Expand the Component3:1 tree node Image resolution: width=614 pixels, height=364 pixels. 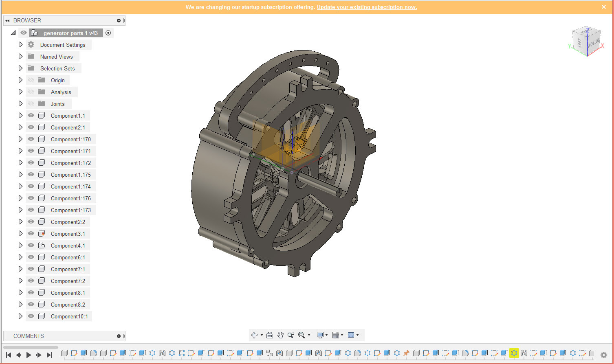(20, 233)
